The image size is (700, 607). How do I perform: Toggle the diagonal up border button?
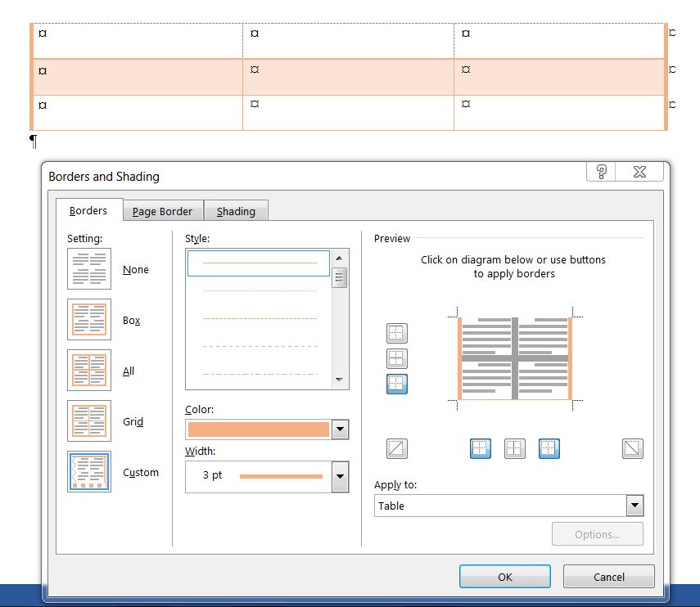[x=396, y=448]
